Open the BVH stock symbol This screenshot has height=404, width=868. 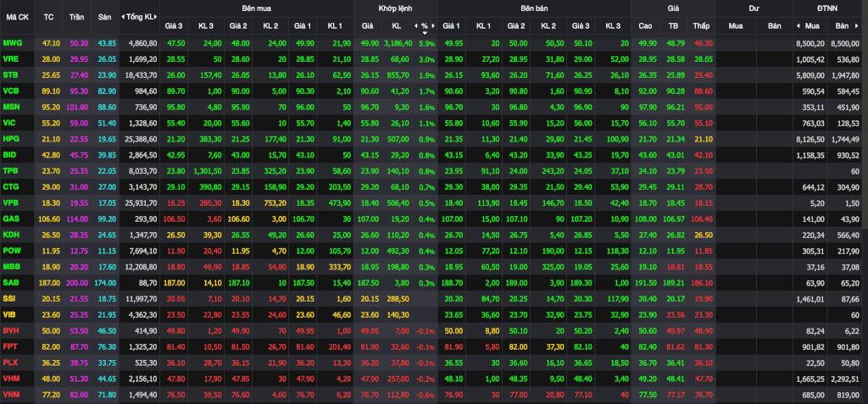tap(10, 330)
